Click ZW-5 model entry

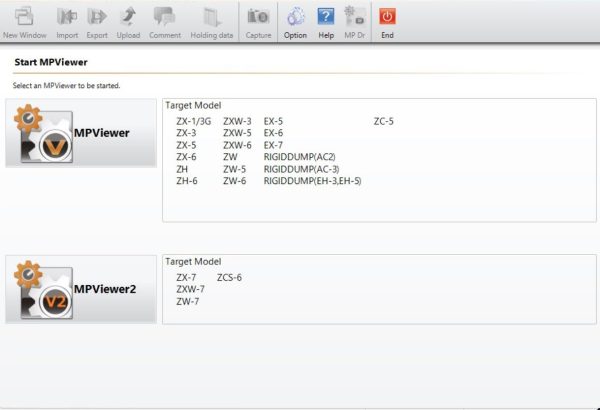click(235, 169)
